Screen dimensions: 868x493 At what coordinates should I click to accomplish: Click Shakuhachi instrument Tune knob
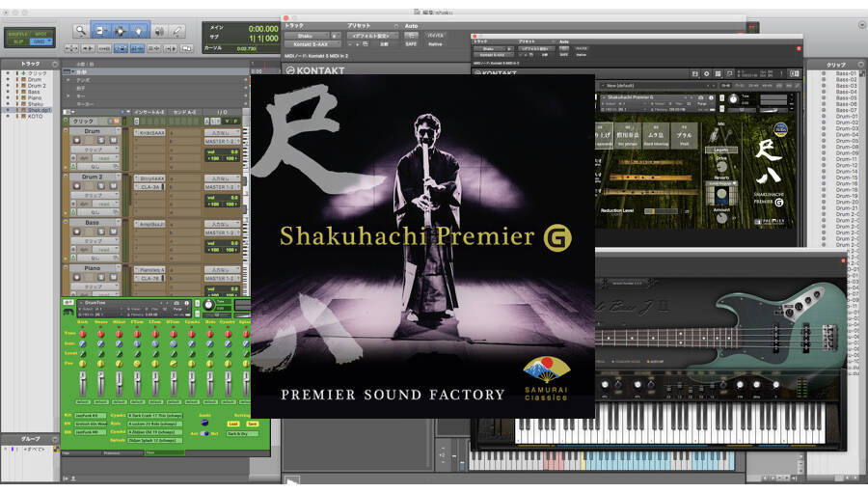click(x=734, y=99)
